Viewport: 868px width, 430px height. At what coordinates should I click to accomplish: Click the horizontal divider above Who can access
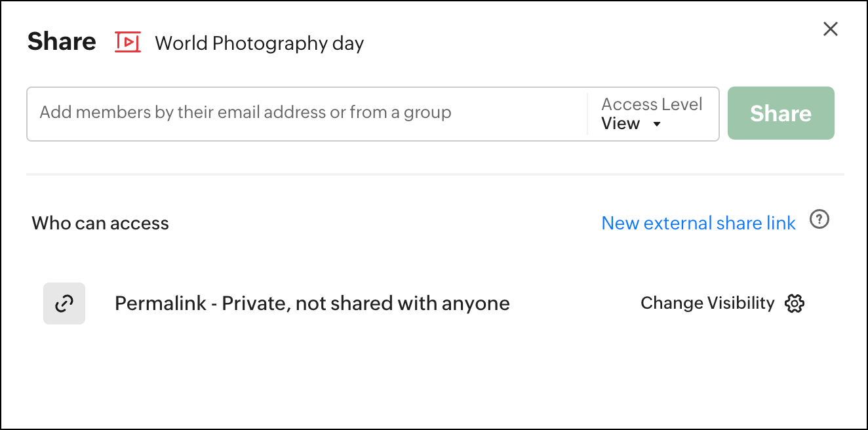pos(435,174)
